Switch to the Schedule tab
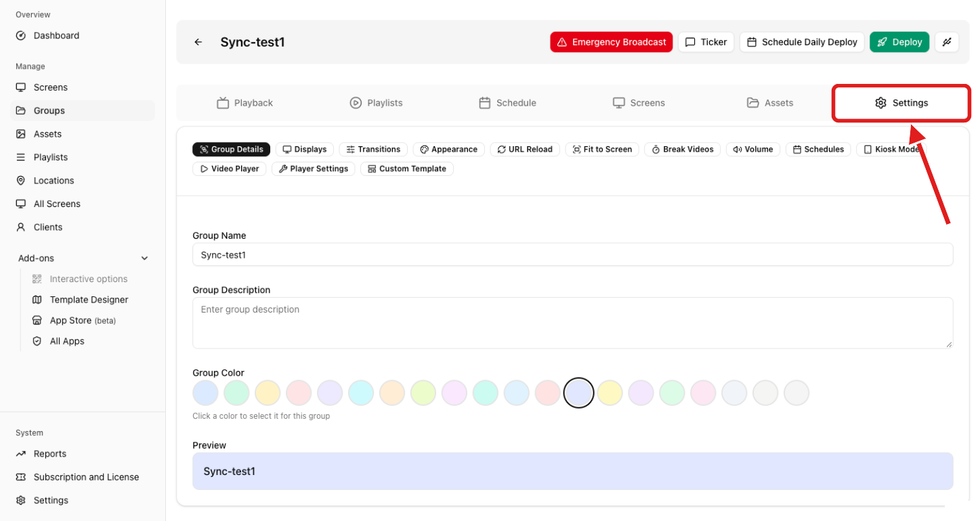Screen dimensions: 980x521 click(x=507, y=103)
